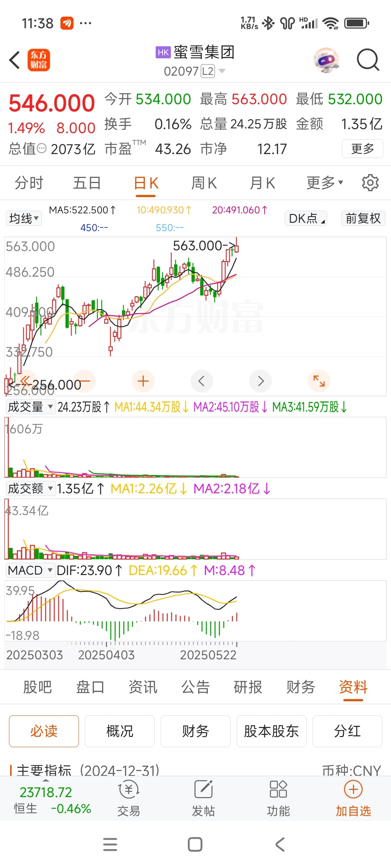Image resolution: width=391 pixels, height=868 pixels.
Task: Switch to 五日 chart tab
Action: coord(87,183)
